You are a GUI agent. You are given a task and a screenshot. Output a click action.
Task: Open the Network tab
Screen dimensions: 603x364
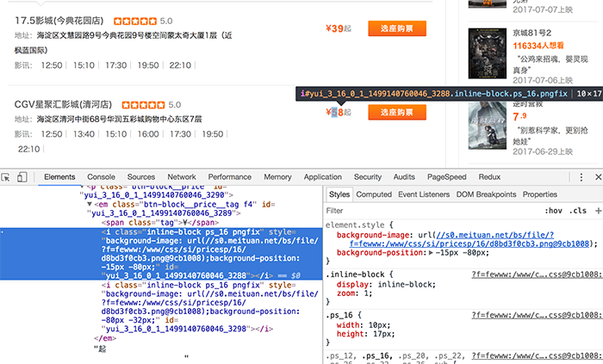pos(182,177)
